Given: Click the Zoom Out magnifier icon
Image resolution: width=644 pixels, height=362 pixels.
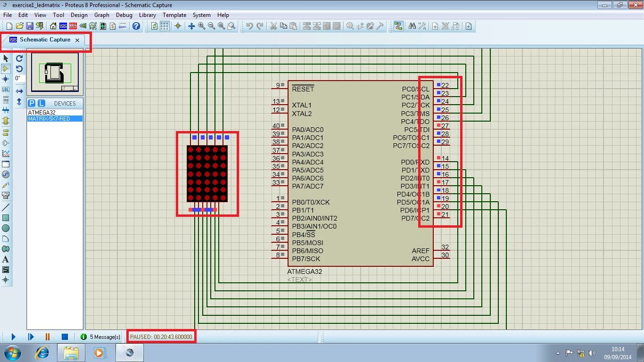Looking at the screenshot, I should [211, 26].
